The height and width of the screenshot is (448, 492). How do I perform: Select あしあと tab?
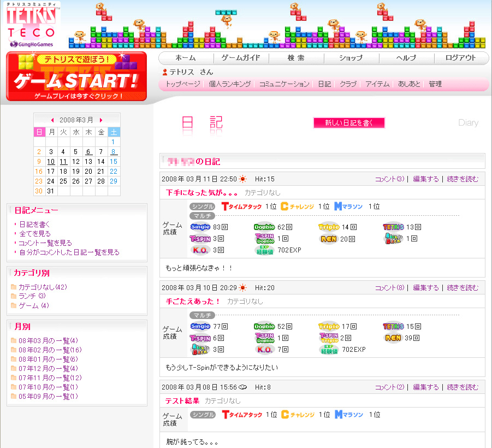(409, 84)
